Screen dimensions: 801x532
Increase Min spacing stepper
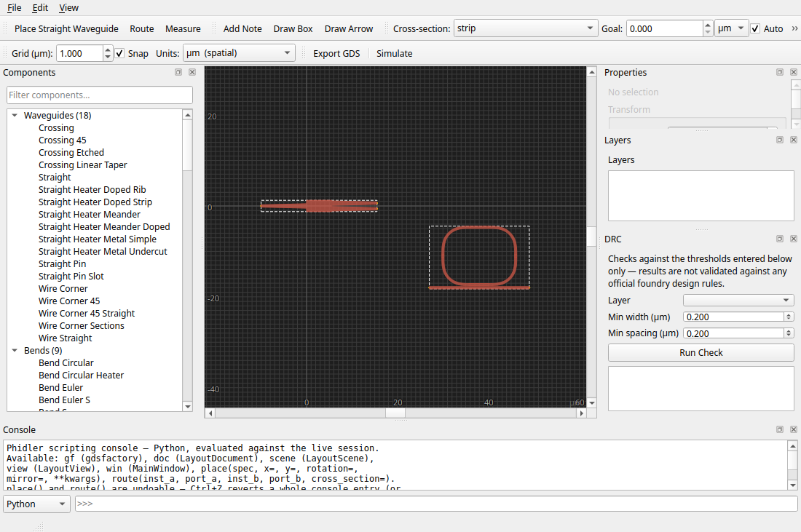tap(789, 331)
